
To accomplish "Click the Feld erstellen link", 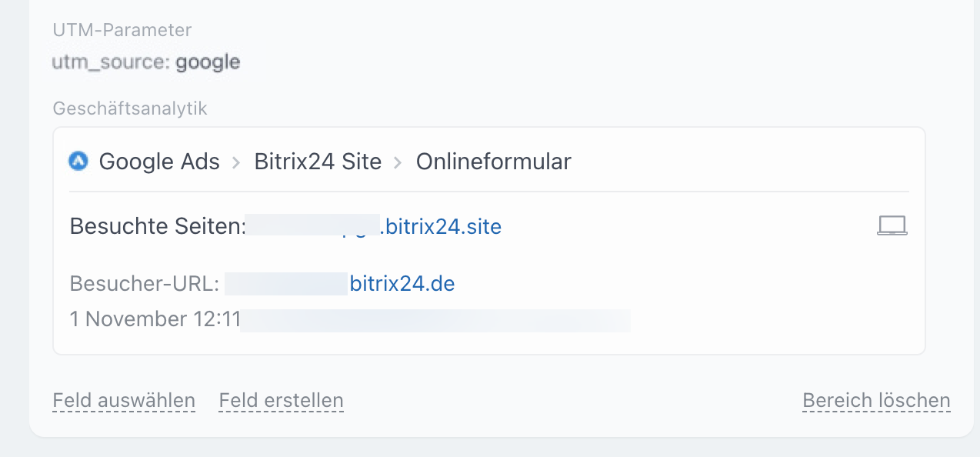I will [281, 401].
